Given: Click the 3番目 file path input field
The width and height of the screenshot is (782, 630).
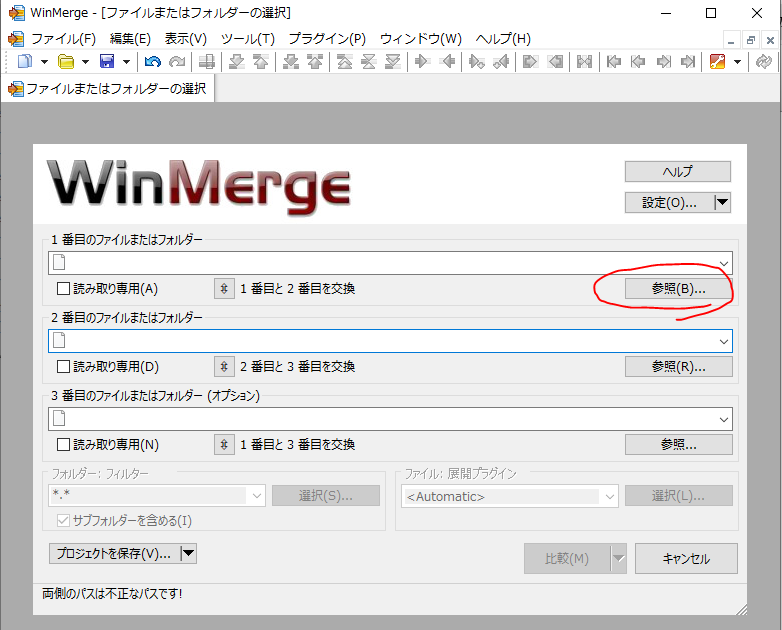Looking at the screenshot, I should tap(390, 419).
